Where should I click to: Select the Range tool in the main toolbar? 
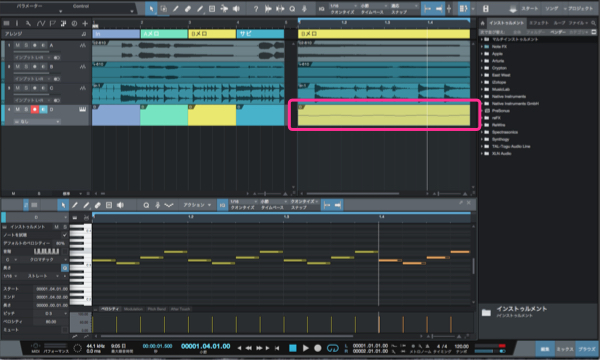pyautogui.click(x=163, y=8)
